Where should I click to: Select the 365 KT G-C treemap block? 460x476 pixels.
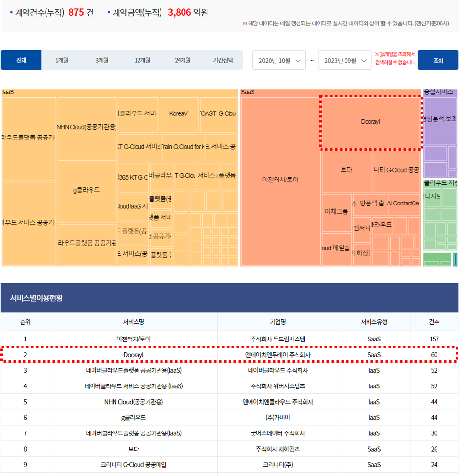[134, 178]
